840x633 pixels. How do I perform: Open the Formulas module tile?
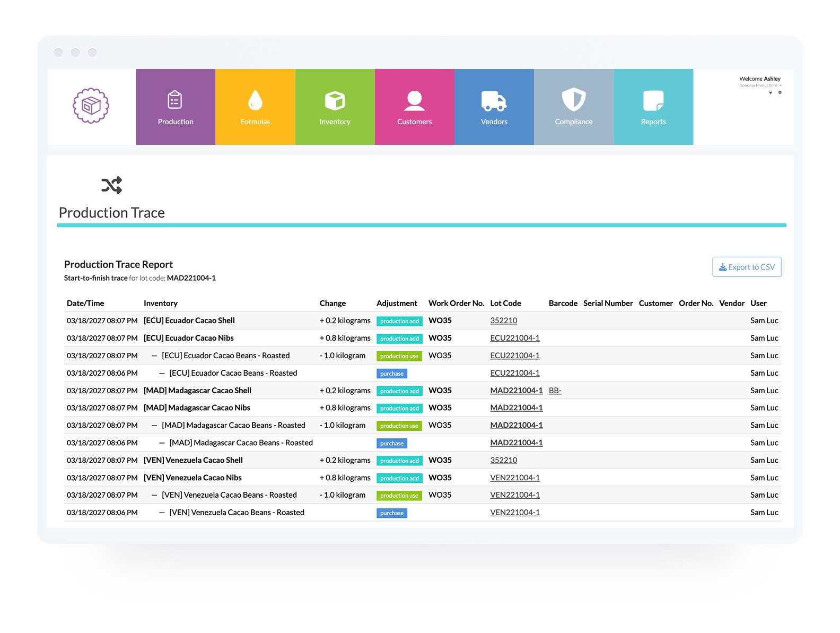point(255,107)
